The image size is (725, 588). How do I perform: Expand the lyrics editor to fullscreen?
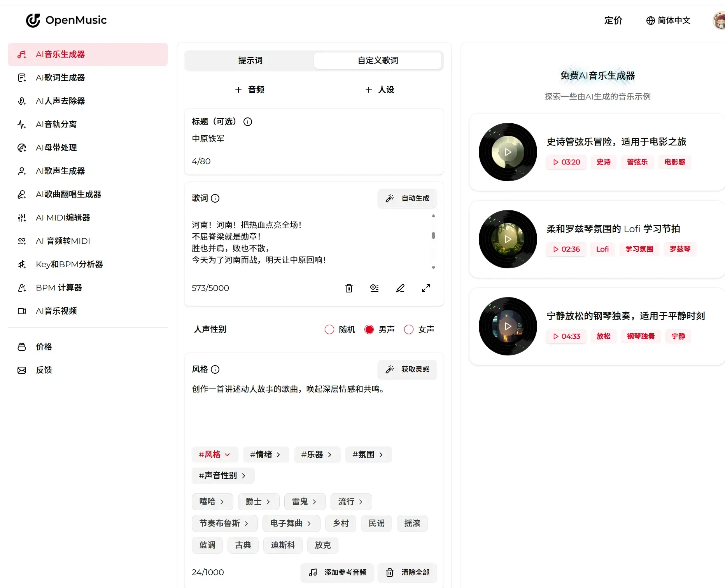[426, 288]
